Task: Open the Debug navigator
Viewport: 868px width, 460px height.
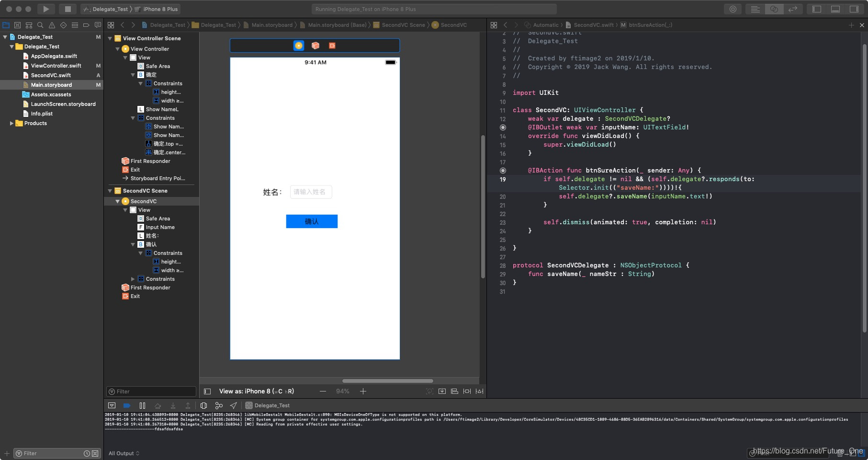Action: click(75, 25)
